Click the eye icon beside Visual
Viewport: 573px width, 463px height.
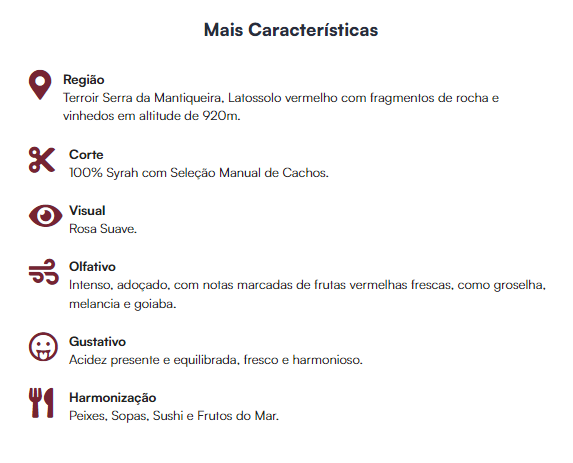46,216
